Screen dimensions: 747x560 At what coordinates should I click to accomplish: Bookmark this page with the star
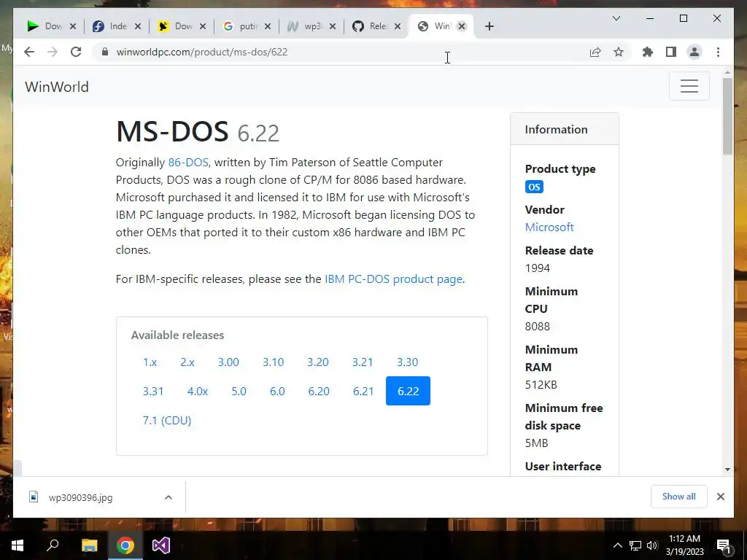619,52
